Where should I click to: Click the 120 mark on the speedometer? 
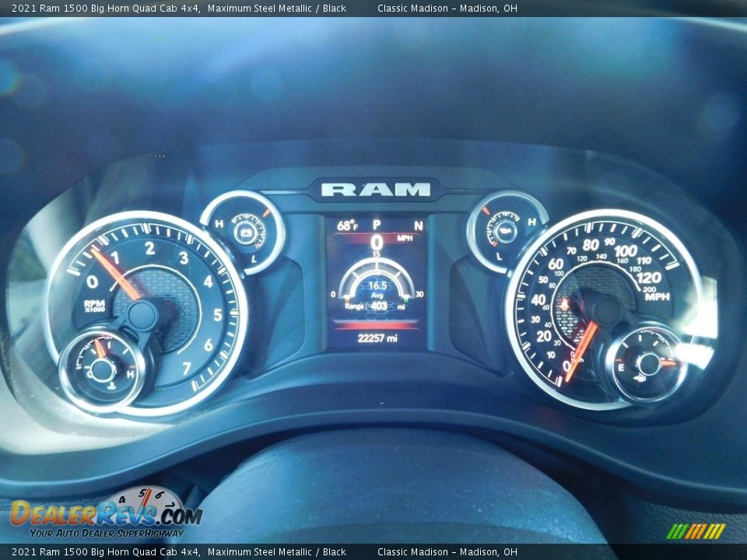[x=648, y=278]
